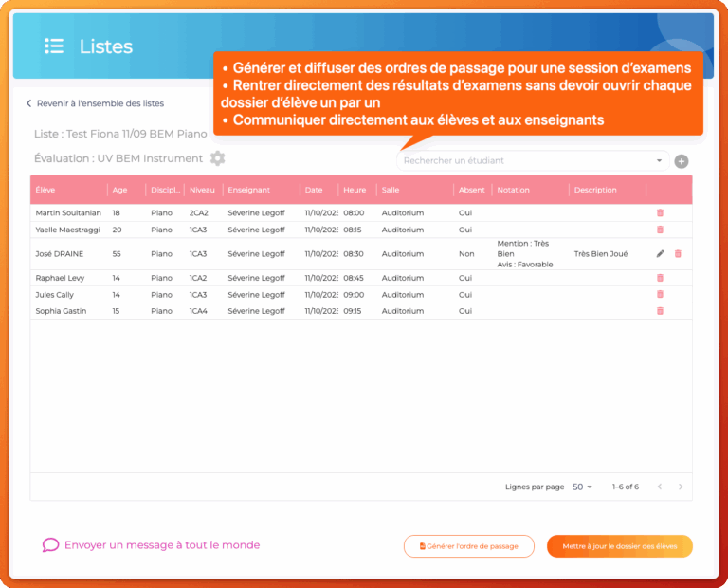The image size is (728, 588).
Task: Delete Raphael Levy row with trash icon
Action: [661, 278]
